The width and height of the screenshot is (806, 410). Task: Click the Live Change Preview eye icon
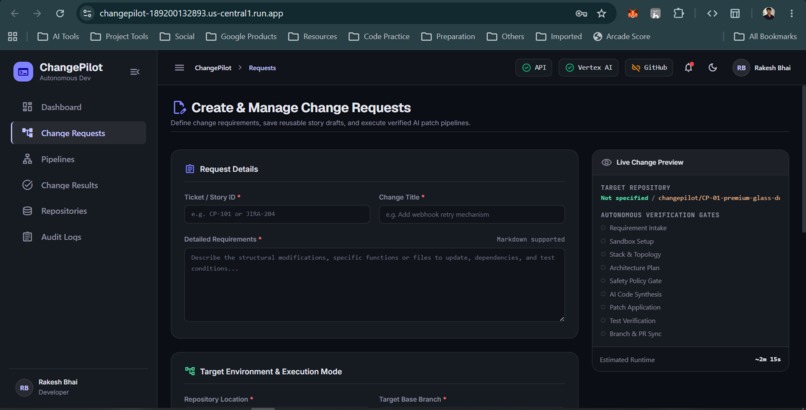[606, 162]
